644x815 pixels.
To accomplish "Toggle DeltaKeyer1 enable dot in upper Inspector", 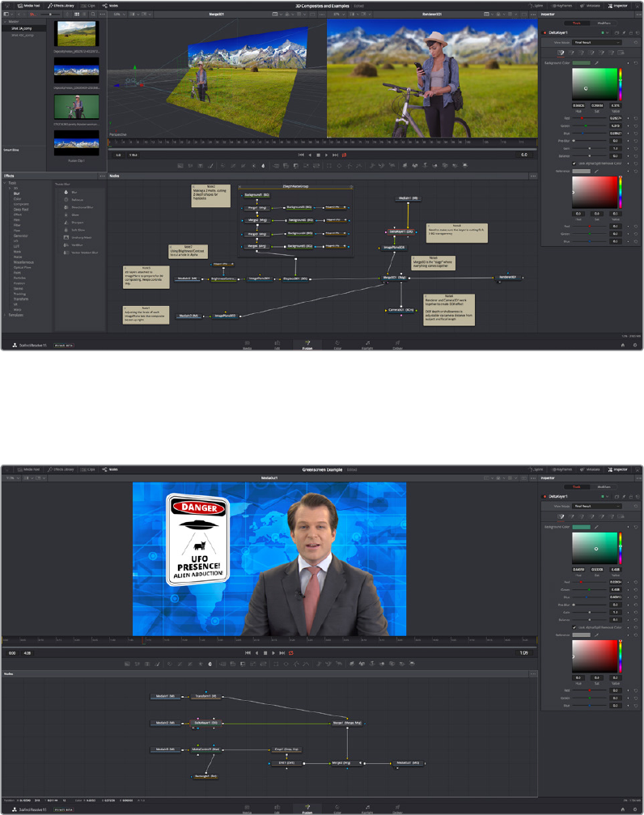I will pos(544,32).
